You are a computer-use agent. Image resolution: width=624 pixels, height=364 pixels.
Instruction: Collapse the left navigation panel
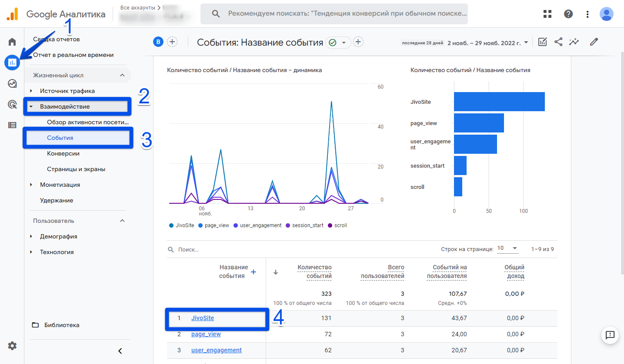click(120, 351)
